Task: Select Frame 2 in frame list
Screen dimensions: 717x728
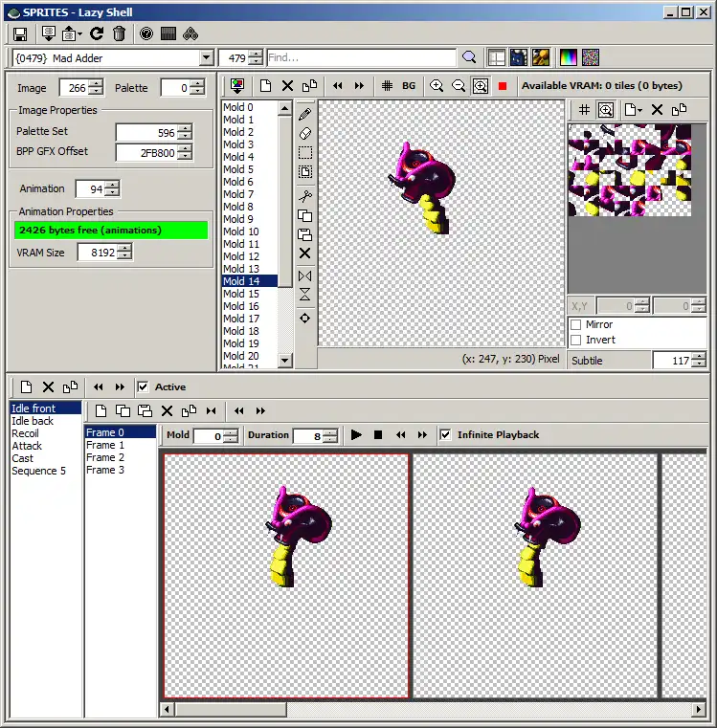Action: [120, 457]
